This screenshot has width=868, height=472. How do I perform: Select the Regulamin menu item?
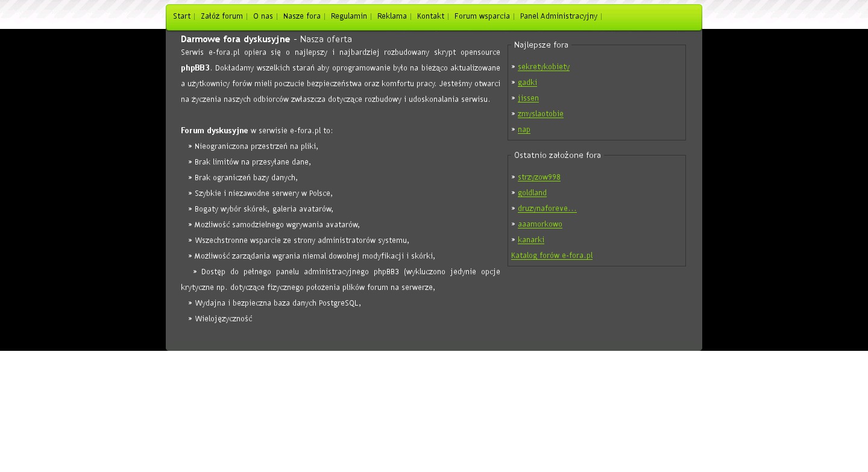point(348,16)
